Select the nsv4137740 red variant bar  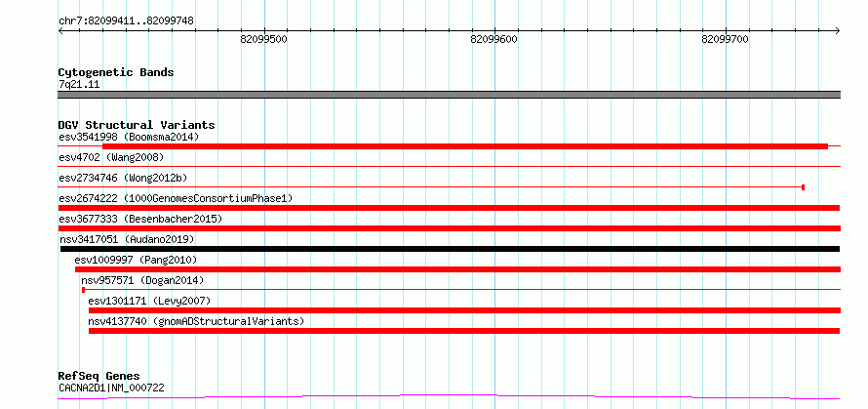[464, 331]
